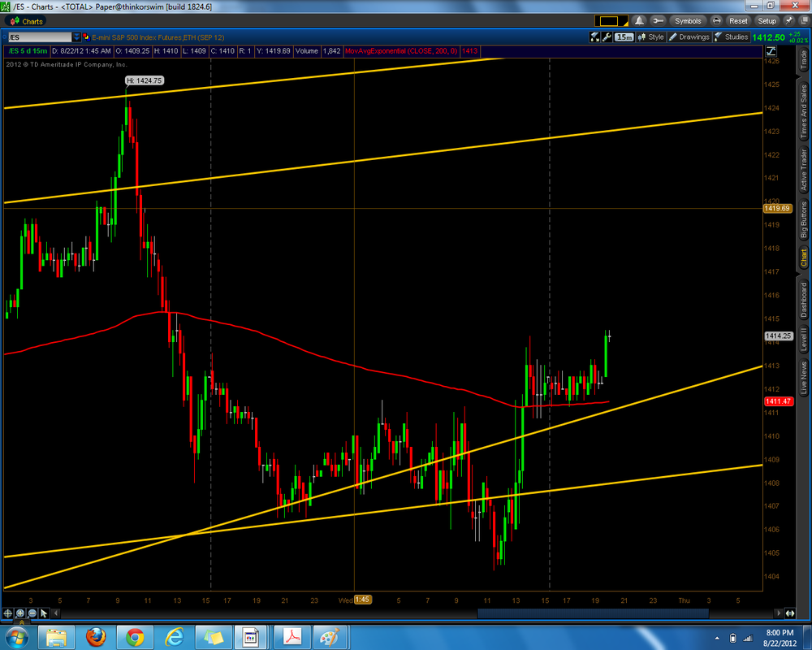Click the expand time axis double-arrow icon
The height and width of the screenshot is (650, 812).
pyautogui.click(x=790, y=613)
